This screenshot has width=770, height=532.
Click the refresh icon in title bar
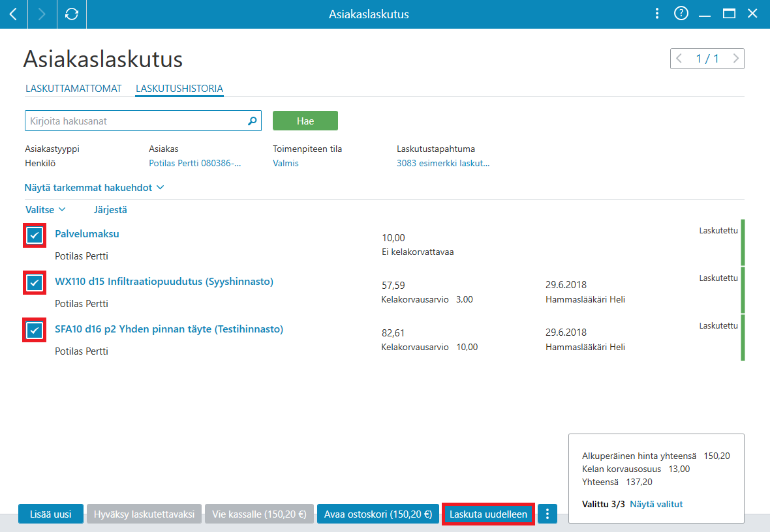coord(72,14)
